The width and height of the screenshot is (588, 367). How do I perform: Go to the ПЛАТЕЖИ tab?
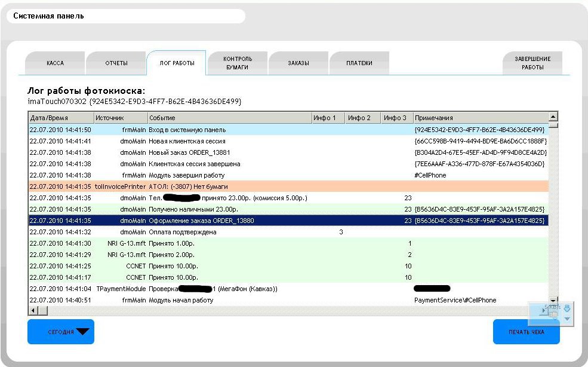[x=359, y=63]
